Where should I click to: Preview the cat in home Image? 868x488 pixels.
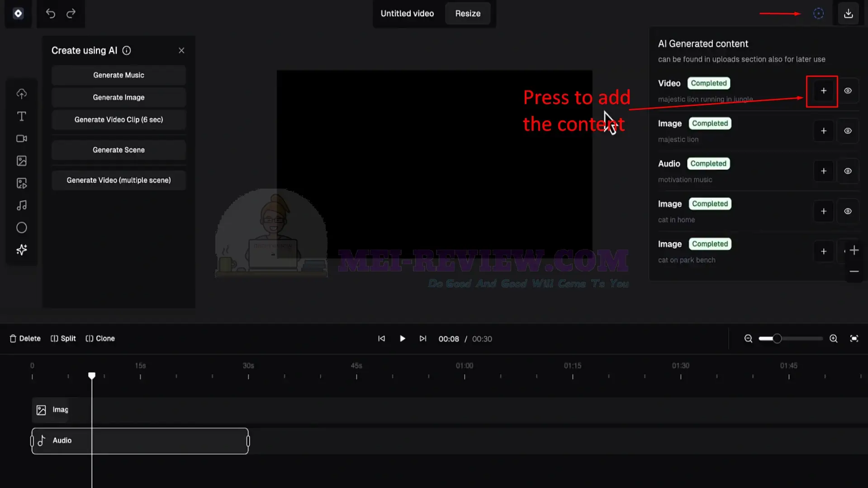pyautogui.click(x=848, y=211)
